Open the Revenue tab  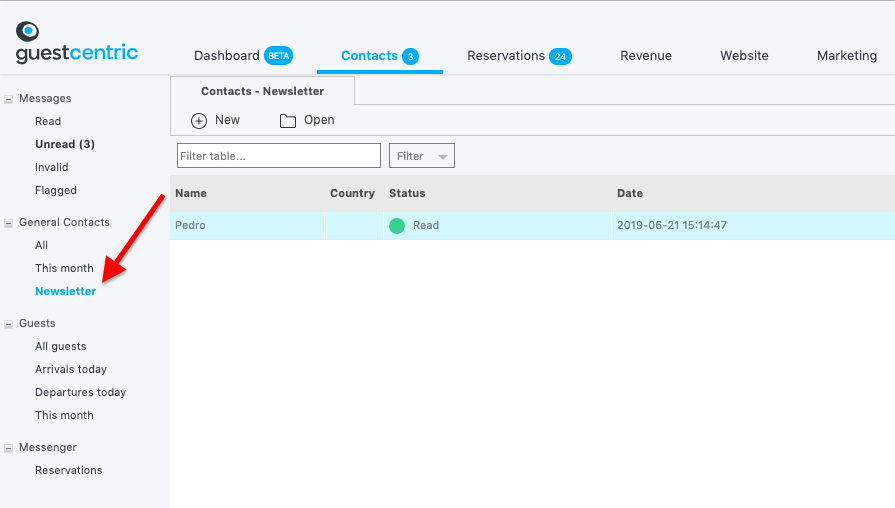tap(646, 55)
